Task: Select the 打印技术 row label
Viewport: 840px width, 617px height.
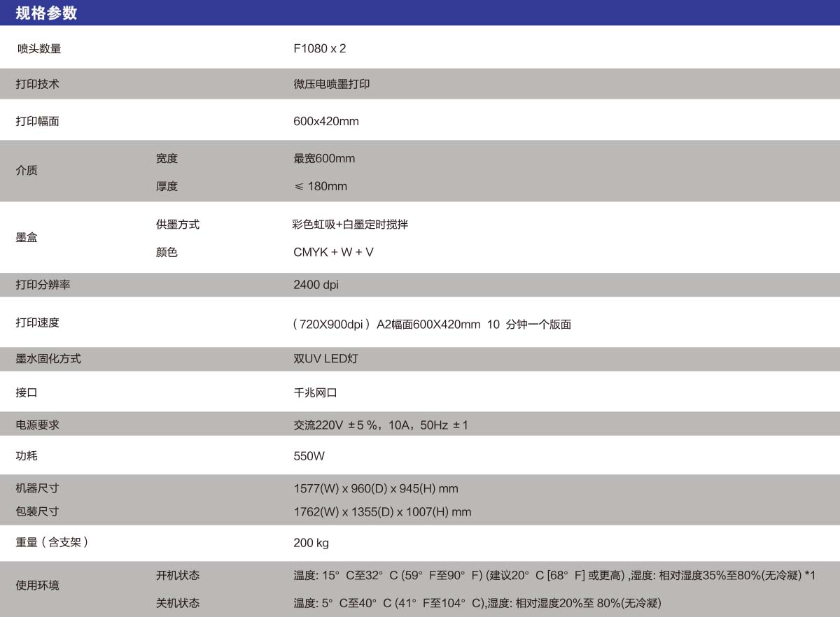Action: point(37,84)
